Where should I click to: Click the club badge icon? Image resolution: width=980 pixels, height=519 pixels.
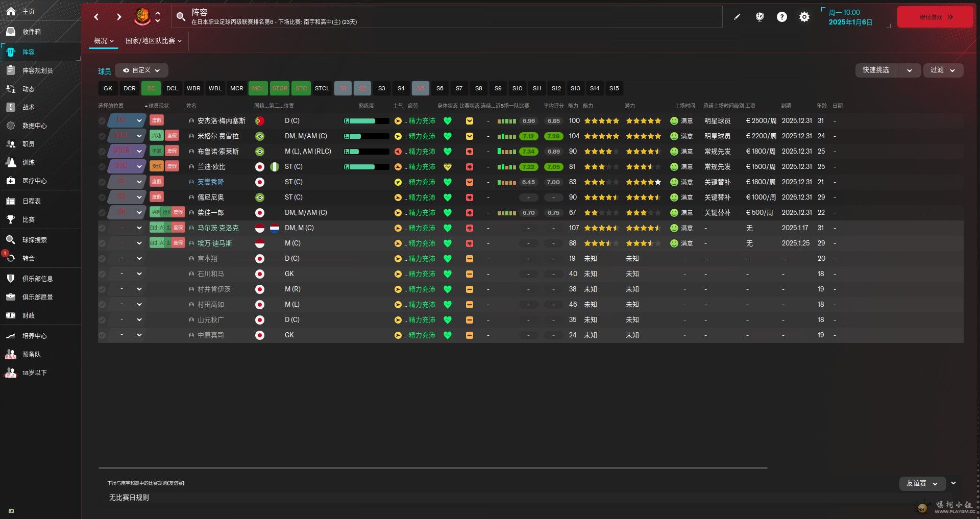(142, 17)
